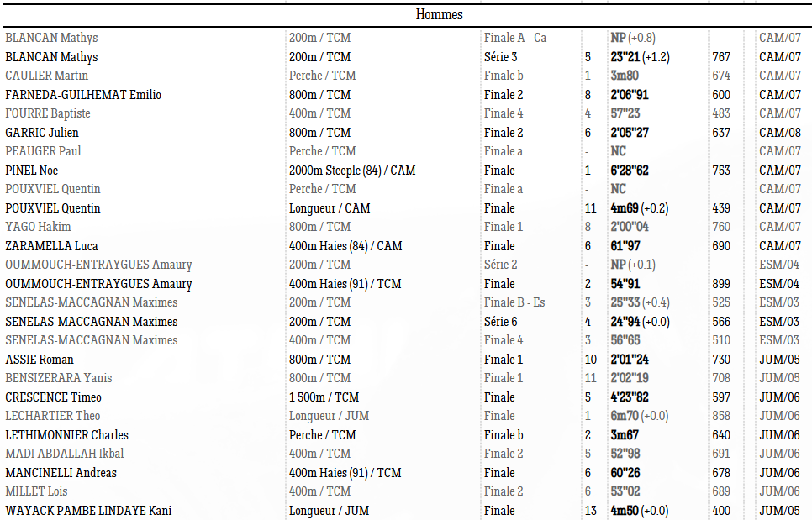
Task: Click round Finale A - Ca
Action: pyautogui.click(x=515, y=38)
